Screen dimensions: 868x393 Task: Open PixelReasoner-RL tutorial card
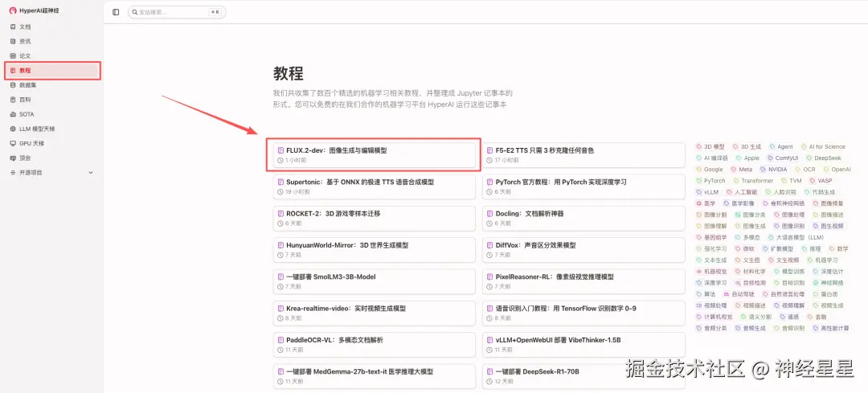[583, 281]
